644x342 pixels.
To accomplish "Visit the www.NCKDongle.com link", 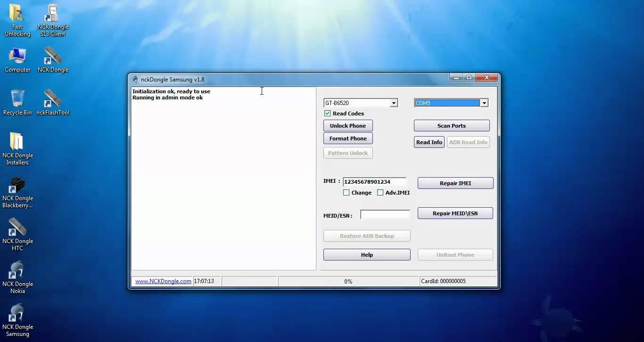I will (163, 281).
